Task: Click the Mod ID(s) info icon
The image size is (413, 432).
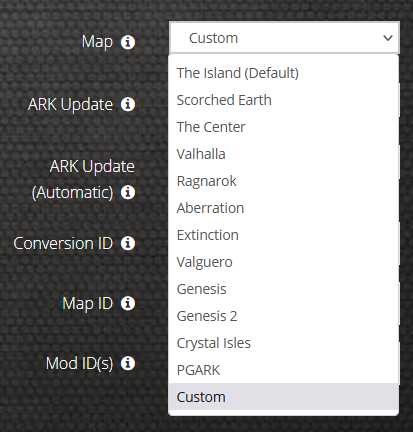Action: point(128,363)
